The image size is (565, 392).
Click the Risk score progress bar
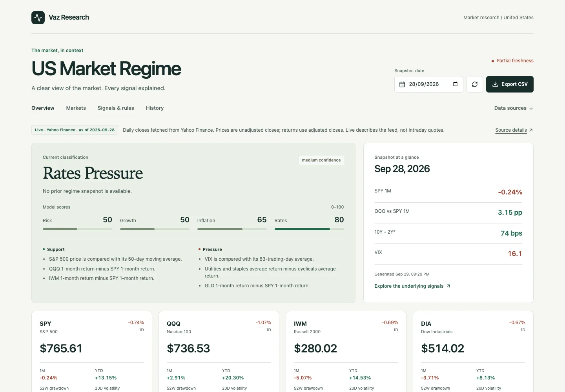[77, 229]
